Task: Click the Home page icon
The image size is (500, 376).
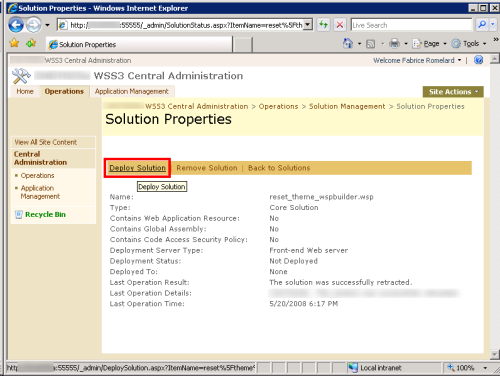Action: [348, 43]
